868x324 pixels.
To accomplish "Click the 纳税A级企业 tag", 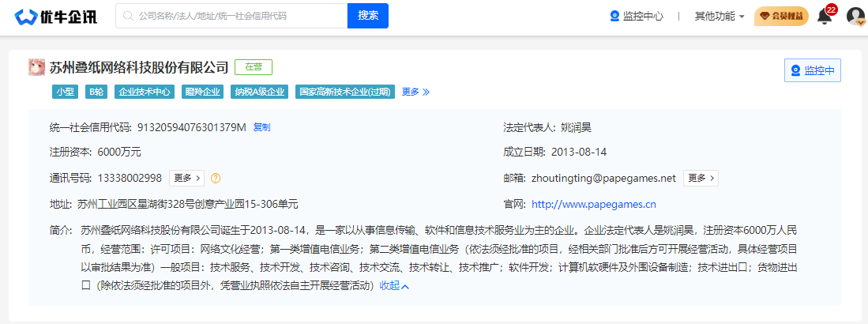I will 259,92.
